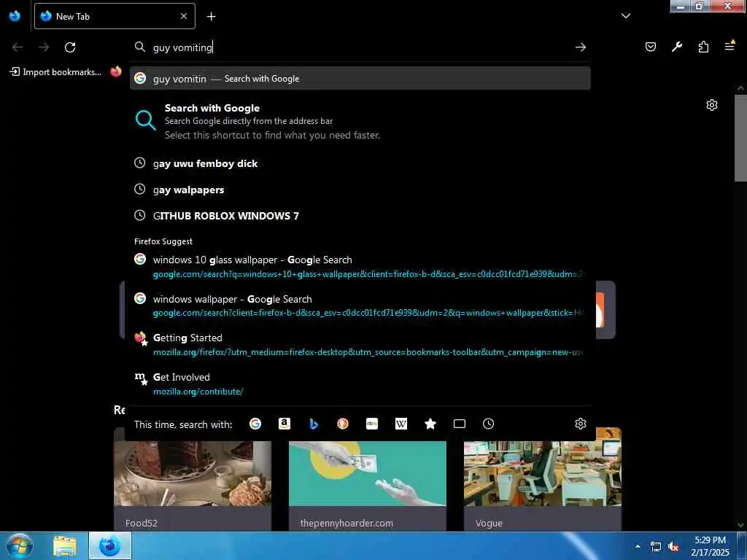Click the muted volume tray icon
Image resolution: width=747 pixels, height=560 pixels.
(x=673, y=547)
